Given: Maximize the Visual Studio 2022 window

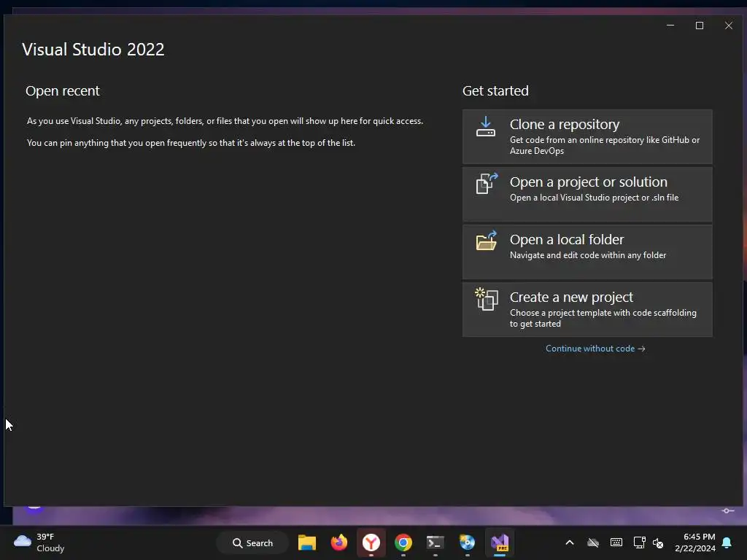Looking at the screenshot, I should (x=700, y=26).
